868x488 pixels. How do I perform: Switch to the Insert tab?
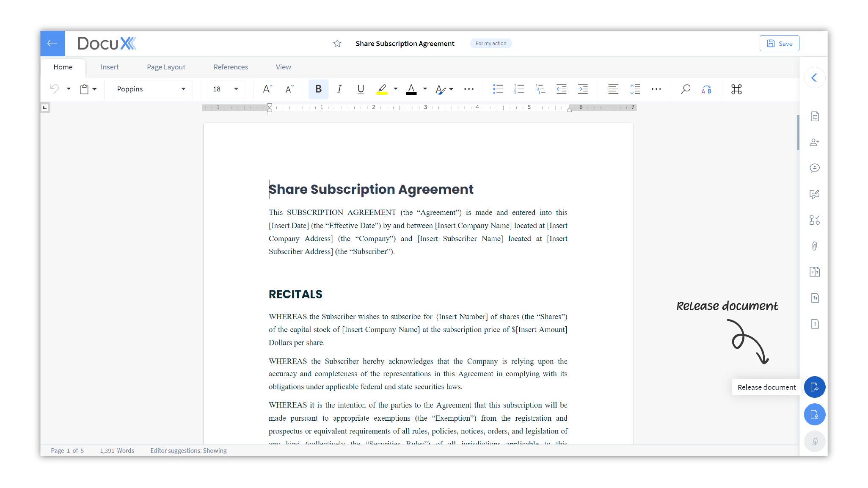click(x=110, y=67)
